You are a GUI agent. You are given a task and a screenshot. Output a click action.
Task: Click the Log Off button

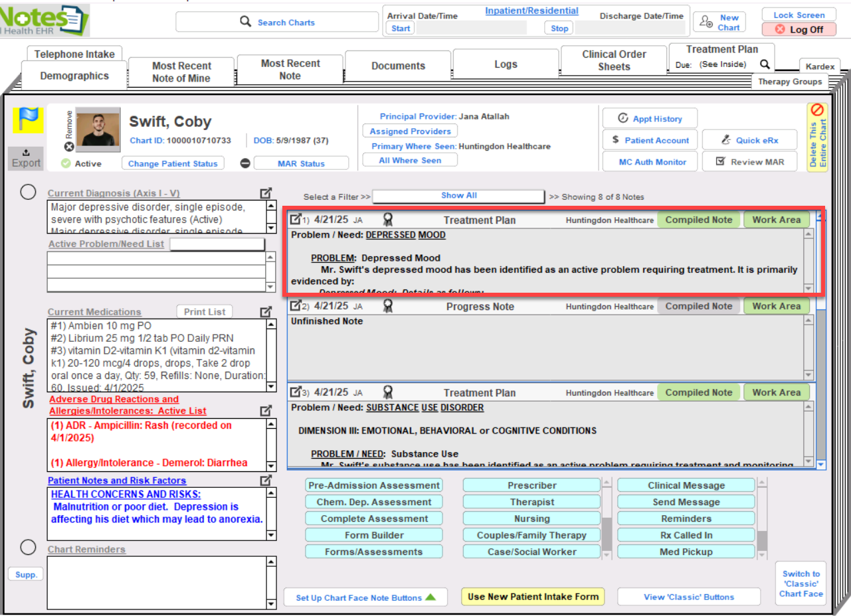coord(799,29)
